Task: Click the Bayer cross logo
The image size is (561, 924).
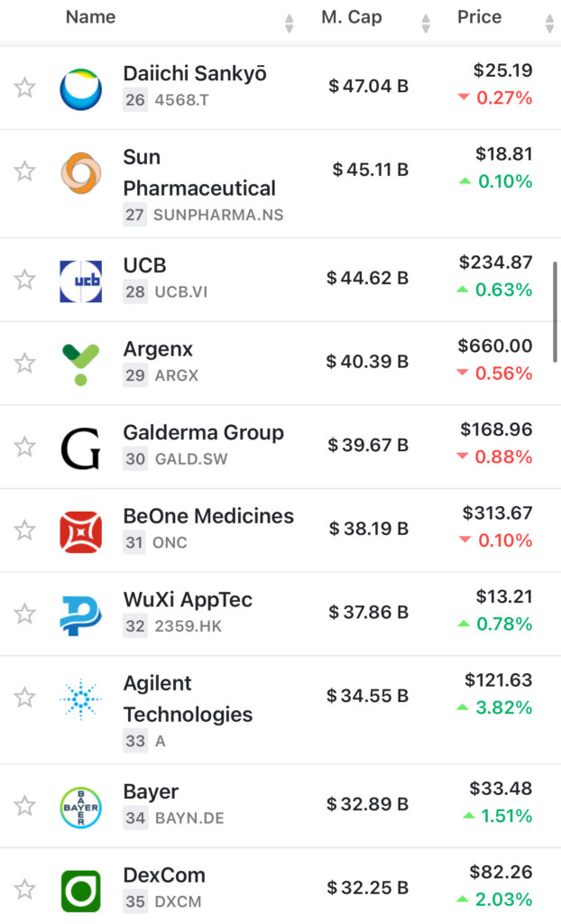Action: [80, 806]
